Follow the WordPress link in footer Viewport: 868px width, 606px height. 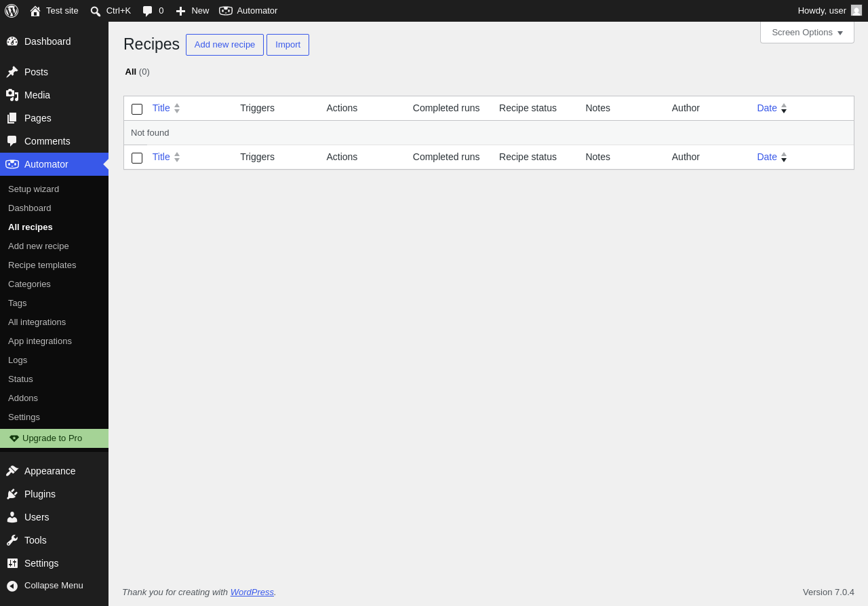[252, 592]
